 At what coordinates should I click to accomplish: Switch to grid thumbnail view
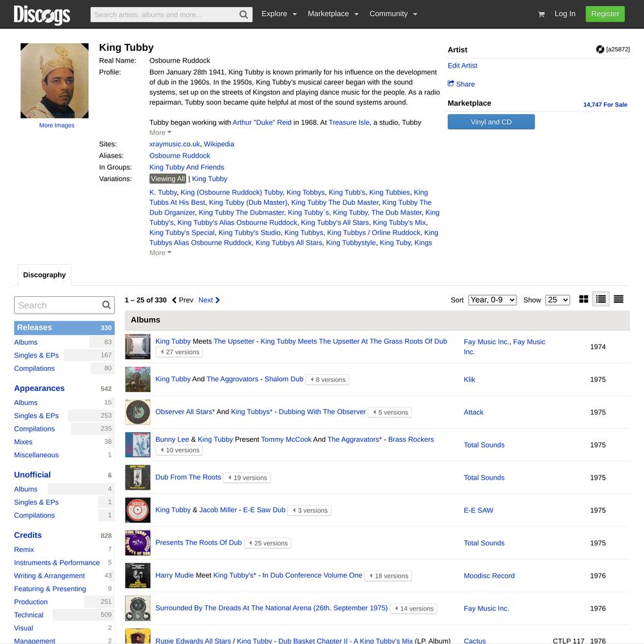tap(583, 299)
